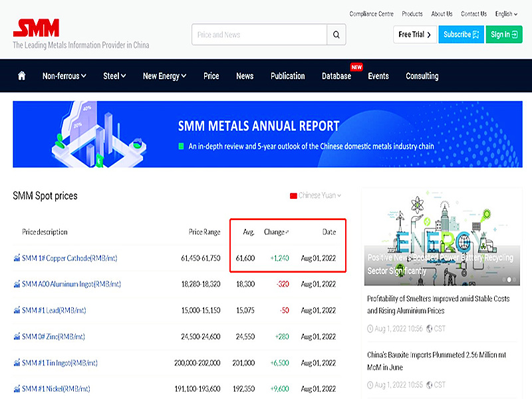Open the Events menu item
Screen dimensions: 532x399
coord(378,76)
